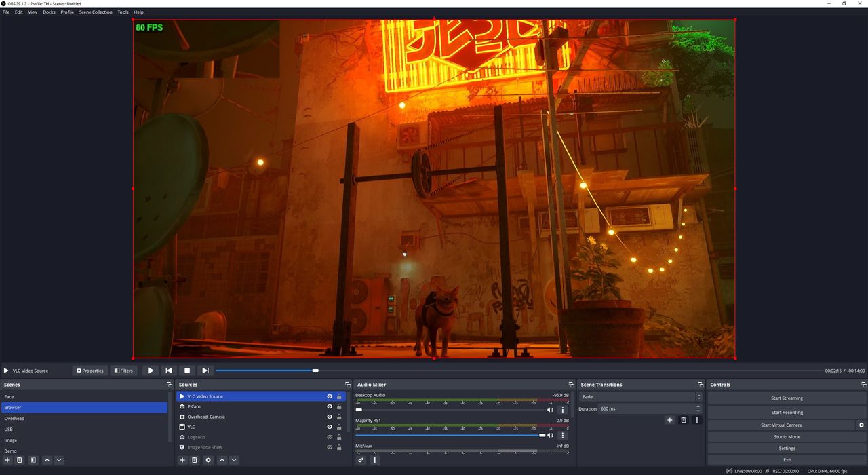This screenshot has height=475, width=868.
Task: Open transition properties three-dot menu
Action: click(696, 420)
